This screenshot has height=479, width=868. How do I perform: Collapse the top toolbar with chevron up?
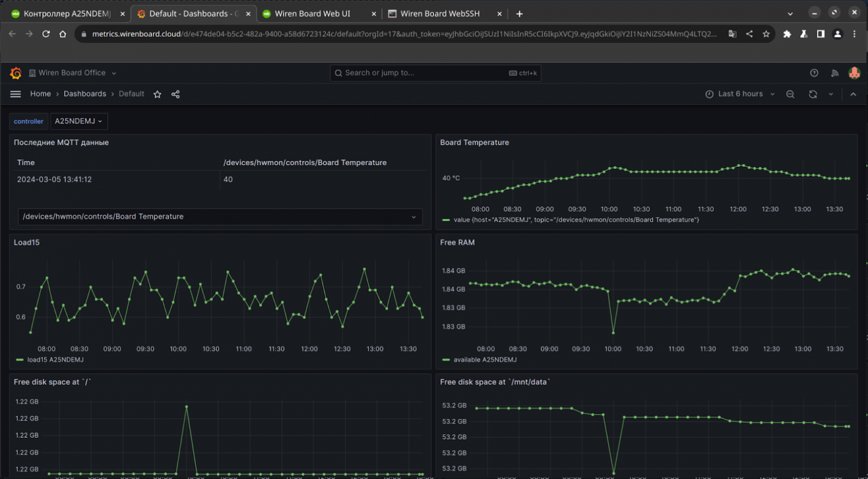click(853, 94)
